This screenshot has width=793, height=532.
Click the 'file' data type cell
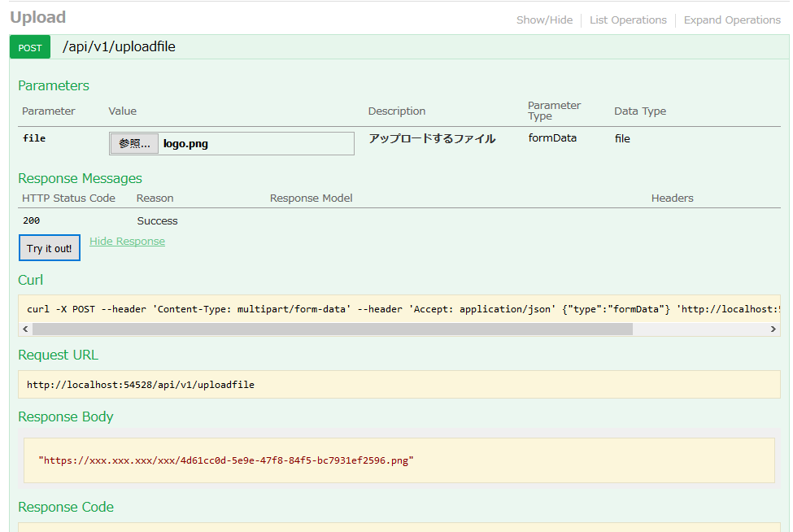622,138
